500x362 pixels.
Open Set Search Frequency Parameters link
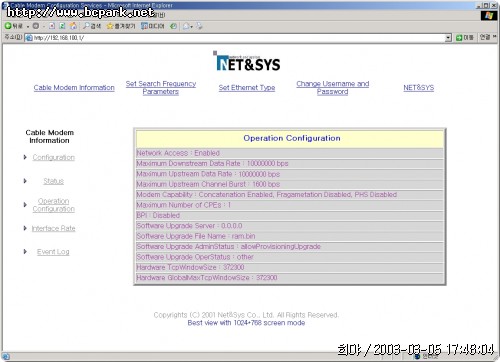click(x=161, y=88)
